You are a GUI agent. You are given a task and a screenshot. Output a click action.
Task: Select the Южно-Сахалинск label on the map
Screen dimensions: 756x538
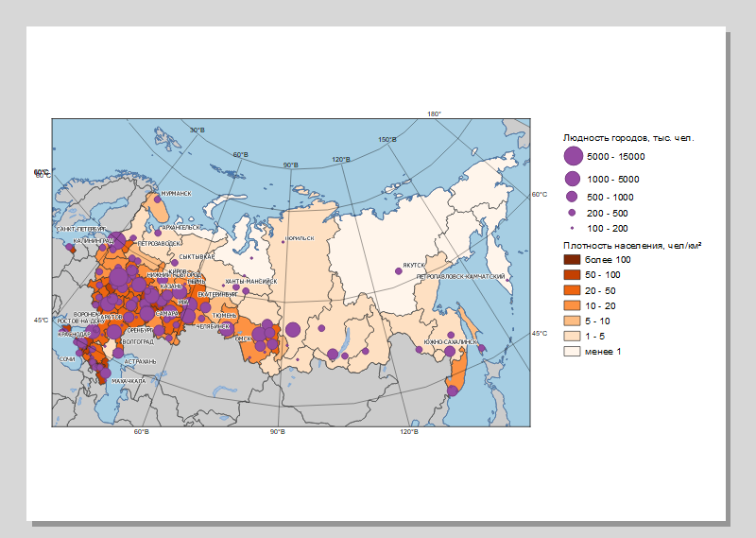(x=450, y=342)
